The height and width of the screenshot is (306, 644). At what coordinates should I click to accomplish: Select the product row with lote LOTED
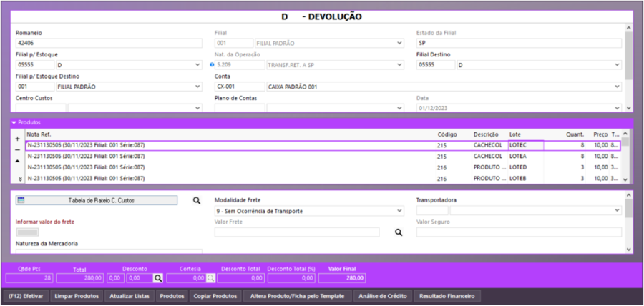point(323,167)
